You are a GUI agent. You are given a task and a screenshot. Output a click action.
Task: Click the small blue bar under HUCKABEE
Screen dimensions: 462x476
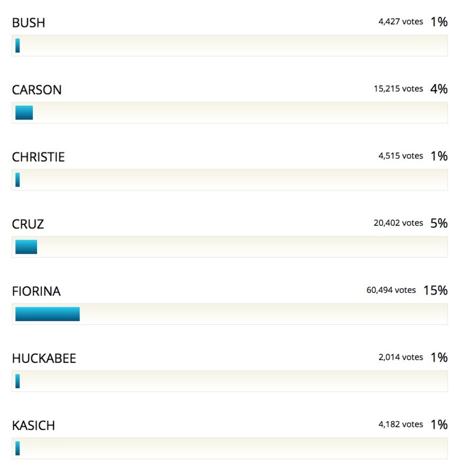(x=17, y=381)
